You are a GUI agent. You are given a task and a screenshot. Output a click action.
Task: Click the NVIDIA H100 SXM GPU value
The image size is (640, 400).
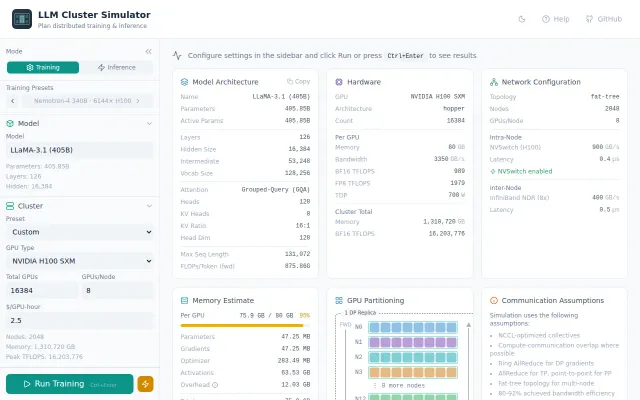(x=438, y=96)
